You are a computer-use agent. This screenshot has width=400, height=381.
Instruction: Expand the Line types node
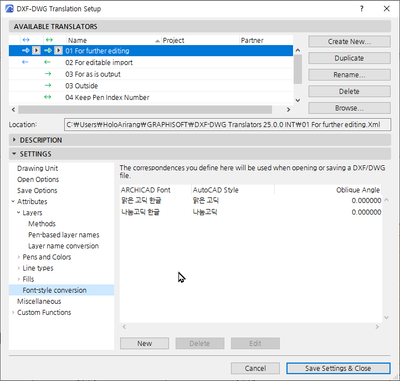[19, 268]
